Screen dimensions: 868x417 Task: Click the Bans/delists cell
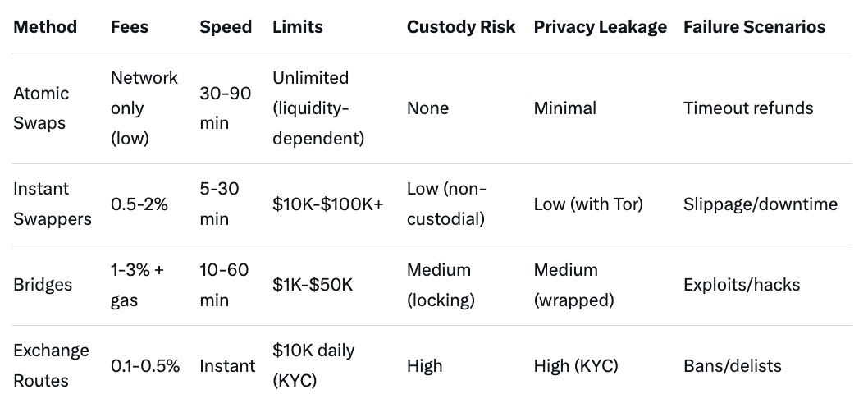733,365
